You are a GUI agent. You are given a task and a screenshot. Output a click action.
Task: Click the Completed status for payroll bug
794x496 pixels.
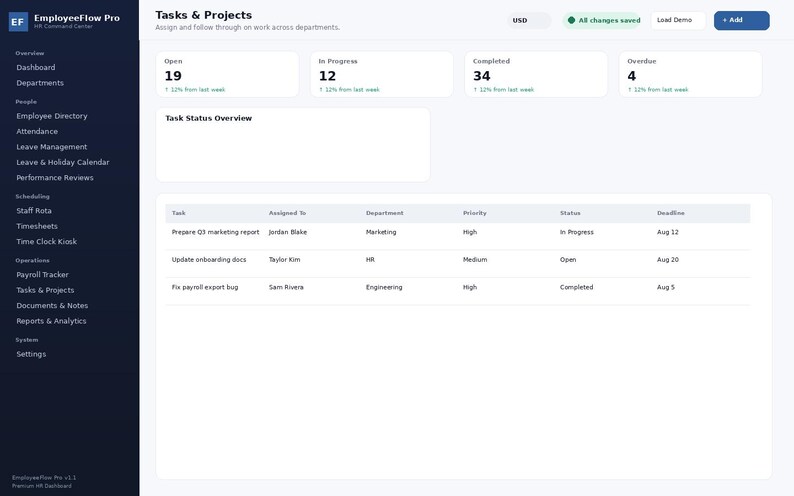pyautogui.click(x=576, y=287)
